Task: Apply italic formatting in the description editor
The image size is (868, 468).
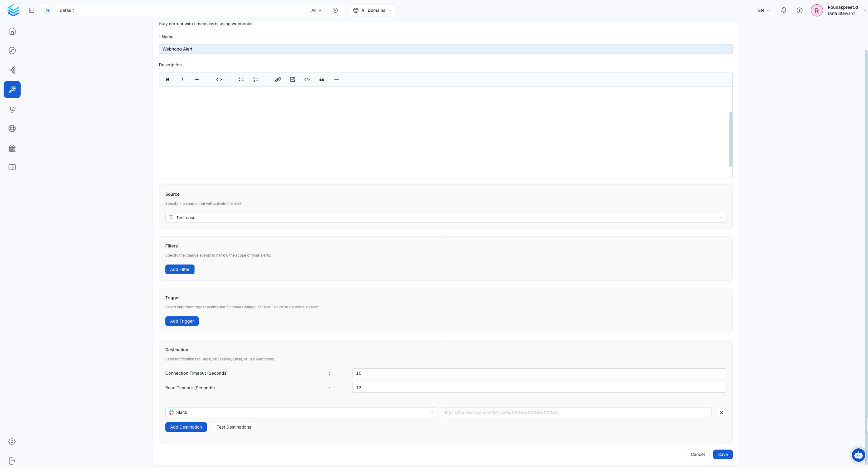Action: [x=182, y=79]
